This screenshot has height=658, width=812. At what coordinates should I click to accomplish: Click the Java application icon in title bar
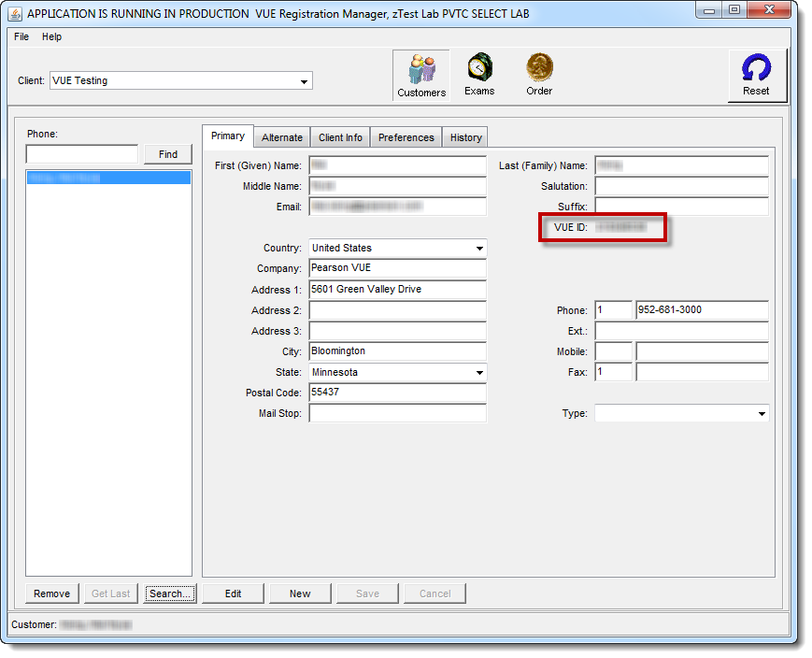(x=15, y=14)
